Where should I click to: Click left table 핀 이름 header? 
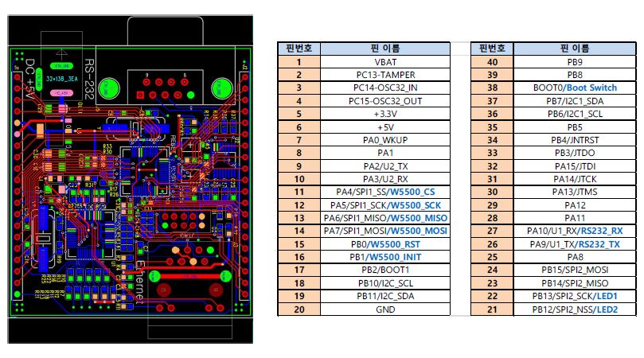tap(385, 49)
